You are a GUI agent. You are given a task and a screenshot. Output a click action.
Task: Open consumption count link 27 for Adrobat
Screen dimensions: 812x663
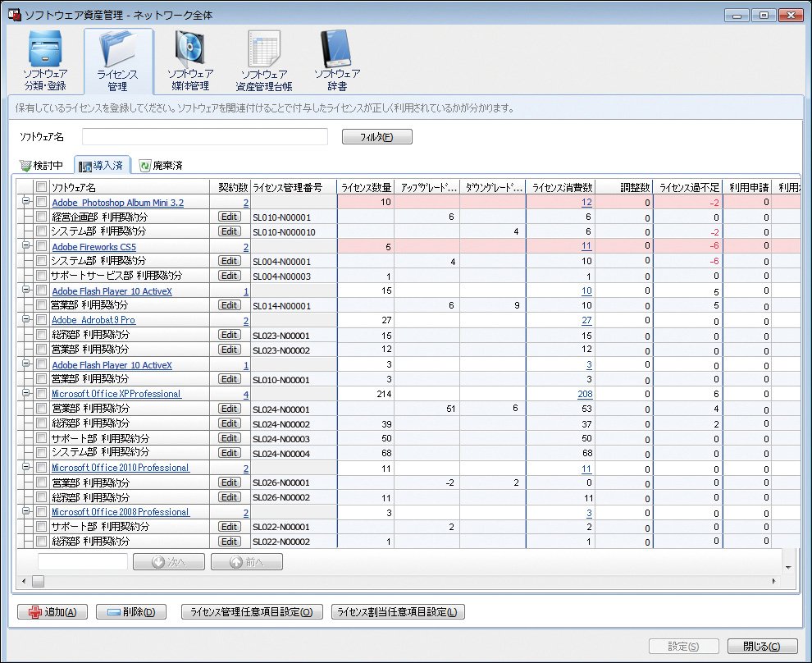tap(586, 320)
